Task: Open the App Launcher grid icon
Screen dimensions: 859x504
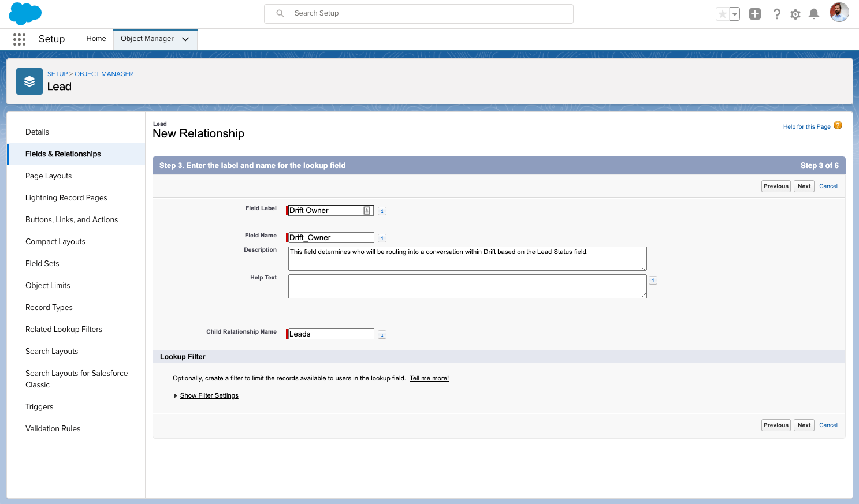Action: point(19,39)
